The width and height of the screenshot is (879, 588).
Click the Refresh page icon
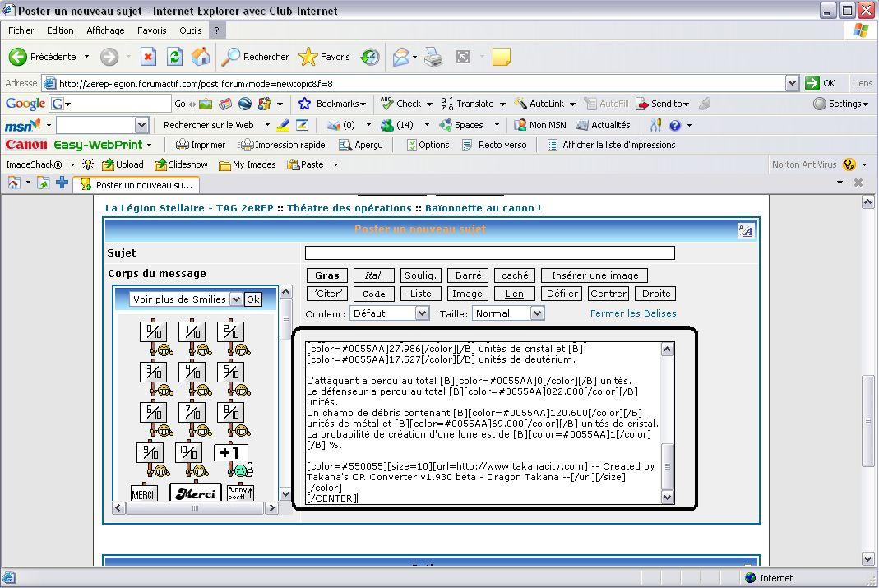pos(174,57)
